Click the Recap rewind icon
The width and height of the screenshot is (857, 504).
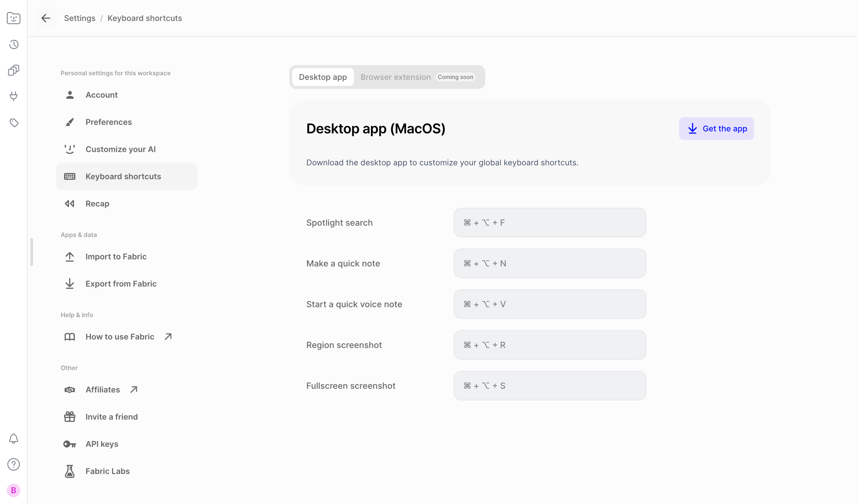[x=70, y=203]
